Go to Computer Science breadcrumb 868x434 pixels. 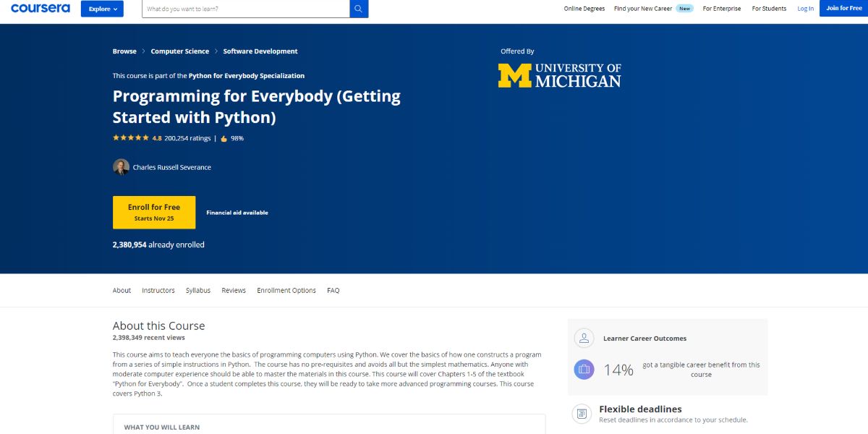pos(179,51)
